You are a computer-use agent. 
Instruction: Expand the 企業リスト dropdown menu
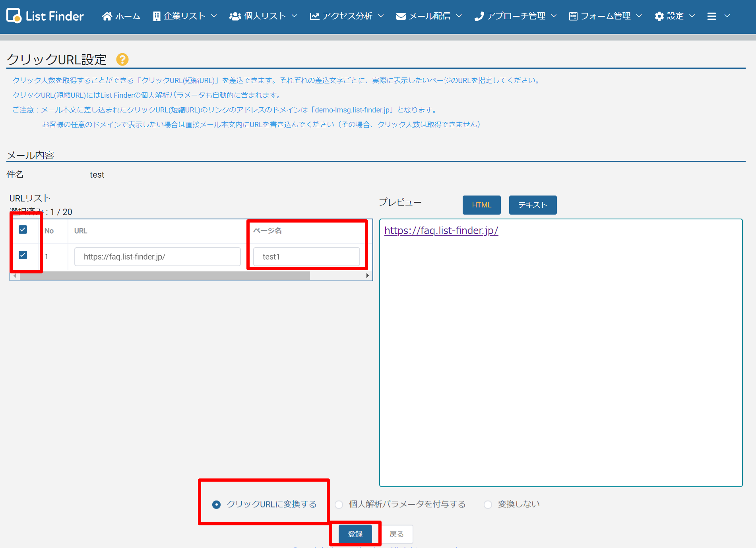point(185,16)
